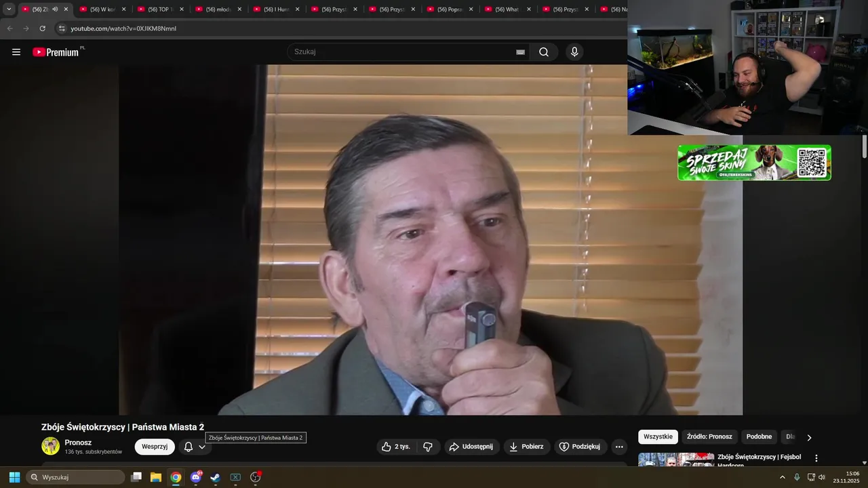Open the clock showing 15:06
The height and width of the screenshot is (488, 868).
click(x=847, y=477)
